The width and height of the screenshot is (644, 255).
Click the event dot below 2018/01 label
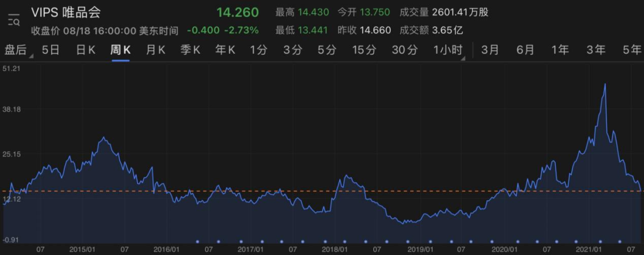(345, 241)
